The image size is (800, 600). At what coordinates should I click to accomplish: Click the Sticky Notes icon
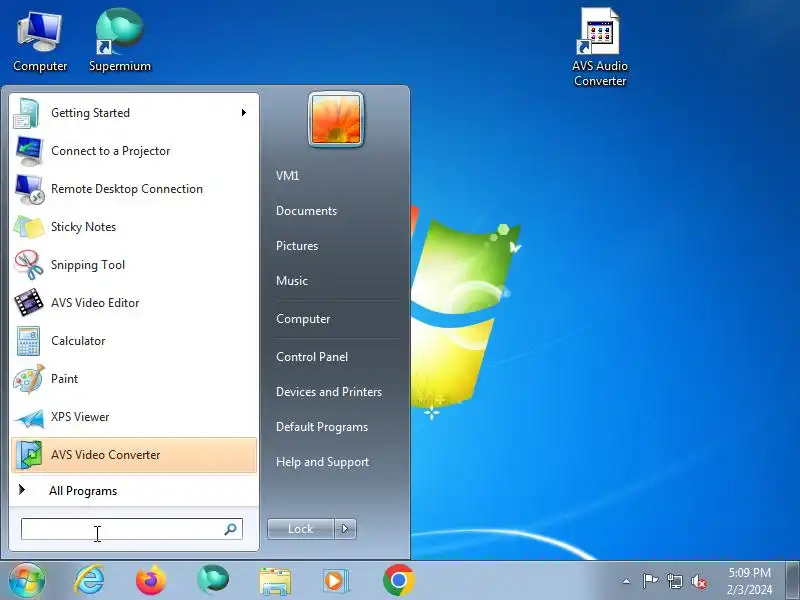[29, 227]
